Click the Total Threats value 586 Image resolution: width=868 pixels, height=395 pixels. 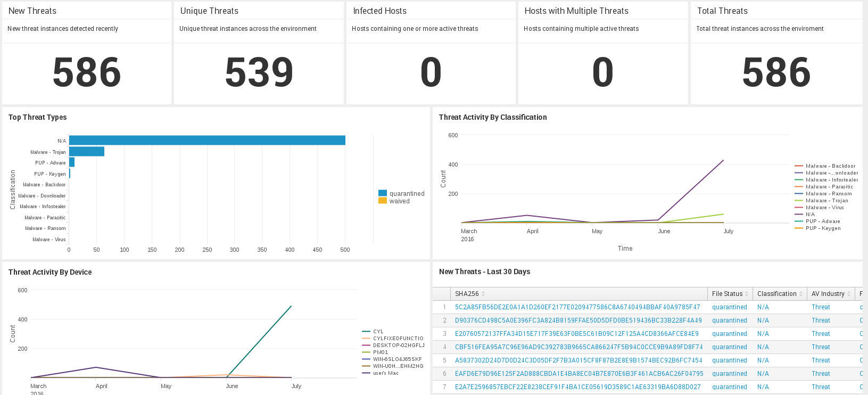point(776,72)
